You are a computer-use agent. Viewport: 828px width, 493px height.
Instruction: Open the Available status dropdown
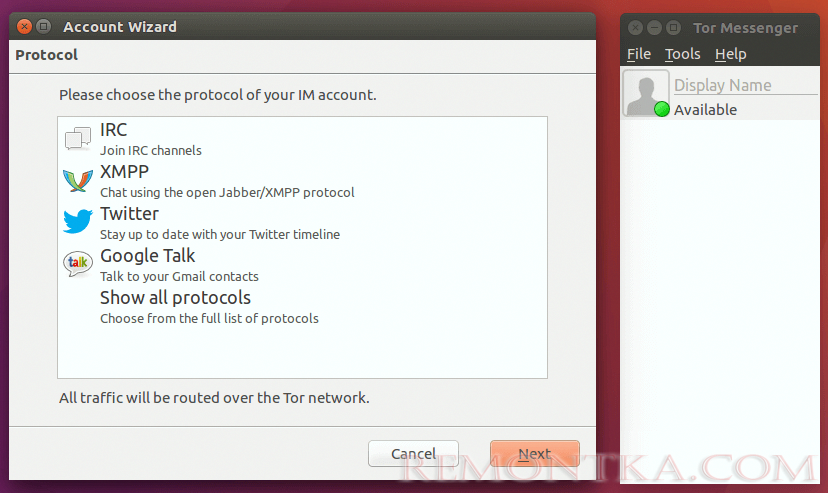pyautogui.click(x=705, y=110)
